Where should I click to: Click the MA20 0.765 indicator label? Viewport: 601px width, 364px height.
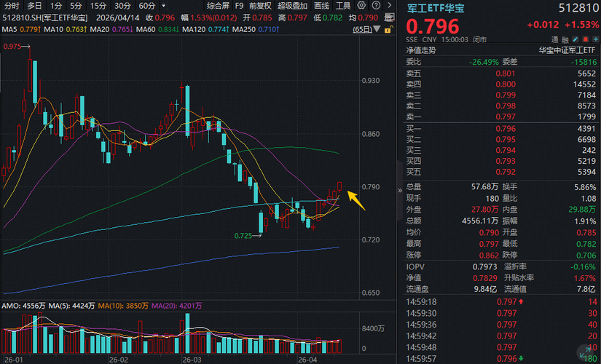pos(111,29)
